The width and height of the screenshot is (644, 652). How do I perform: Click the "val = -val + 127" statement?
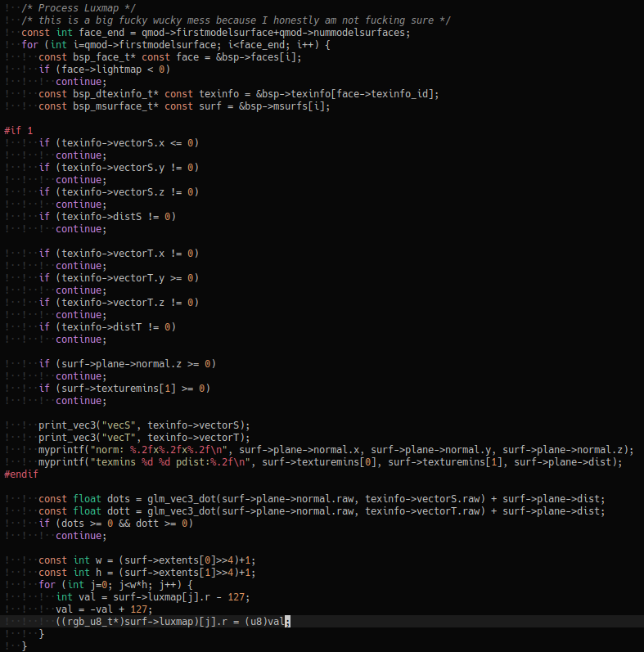coord(104,609)
